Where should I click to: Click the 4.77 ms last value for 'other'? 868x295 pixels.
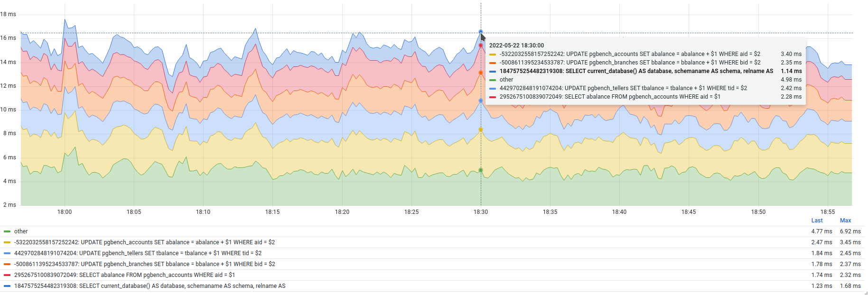821,231
